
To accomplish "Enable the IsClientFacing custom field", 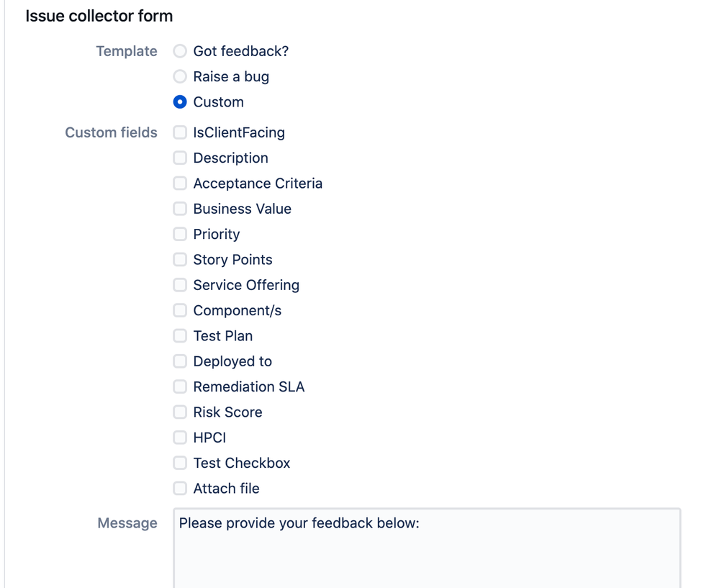I will [180, 132].
